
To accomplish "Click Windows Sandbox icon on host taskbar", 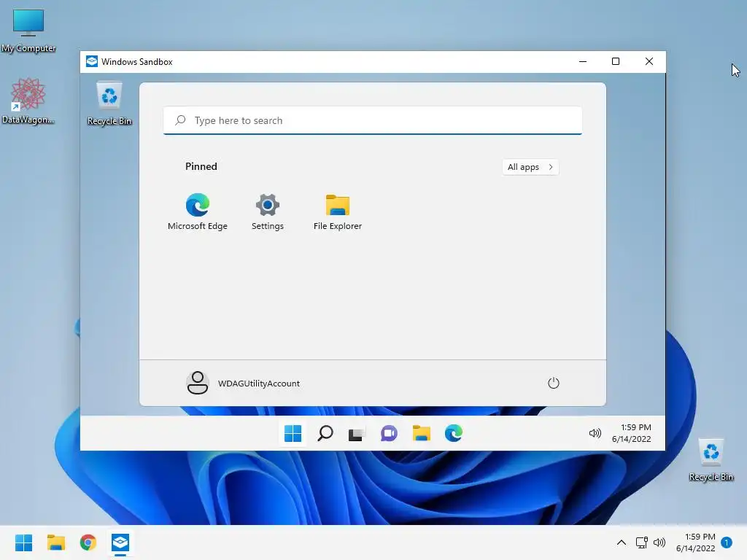I will pyautogui.click(x=120, y=542).
